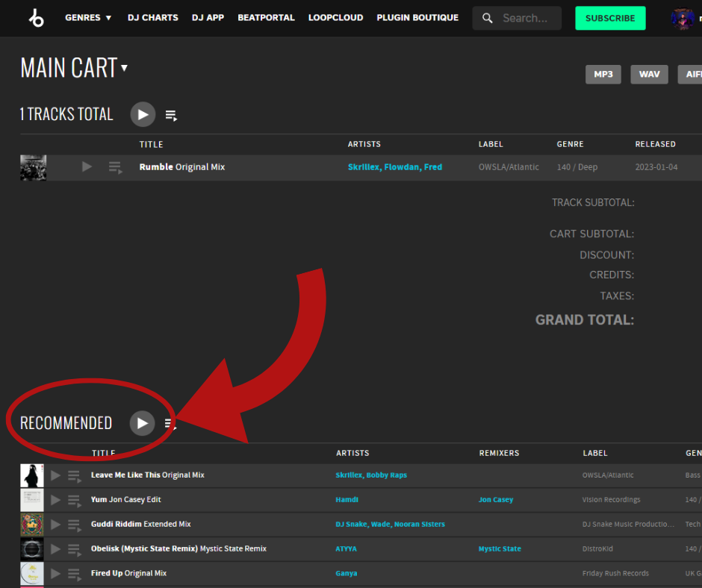Play Obelisk Mystic State Remix track
Image resolution: width=702 pixels, height=588 pixels.
55,549
